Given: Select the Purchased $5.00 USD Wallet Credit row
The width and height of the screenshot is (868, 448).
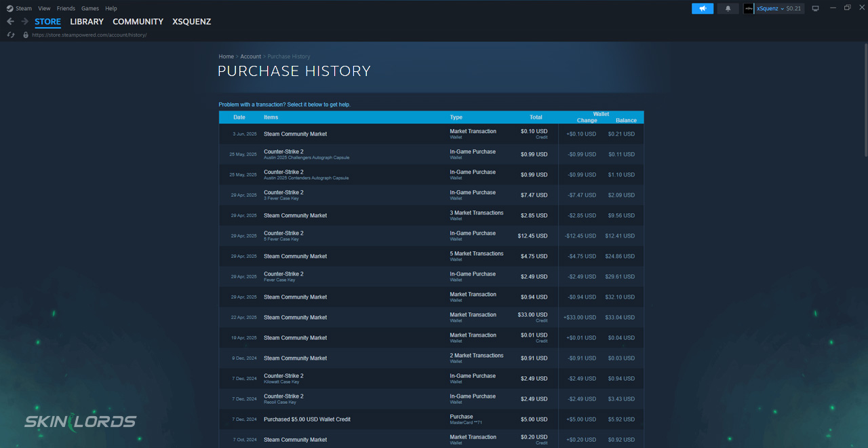Looking at the screenshot, I should tap(431, 419).
